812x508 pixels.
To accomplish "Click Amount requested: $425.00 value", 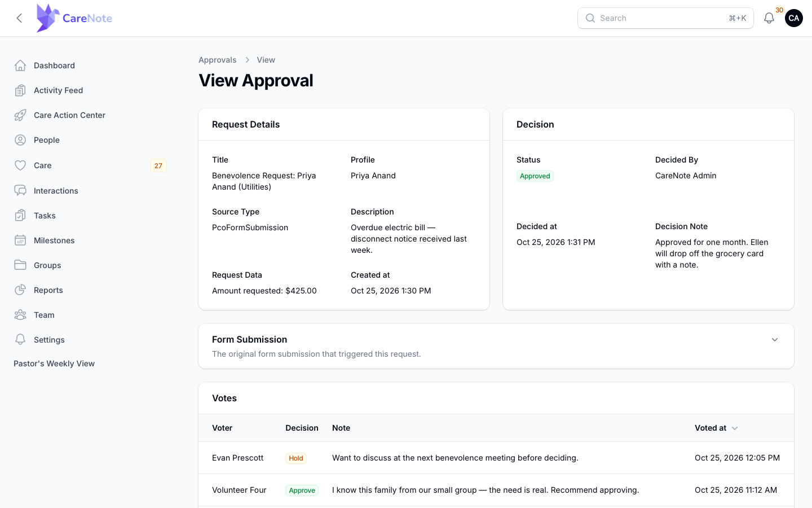I will click(264, 291).
